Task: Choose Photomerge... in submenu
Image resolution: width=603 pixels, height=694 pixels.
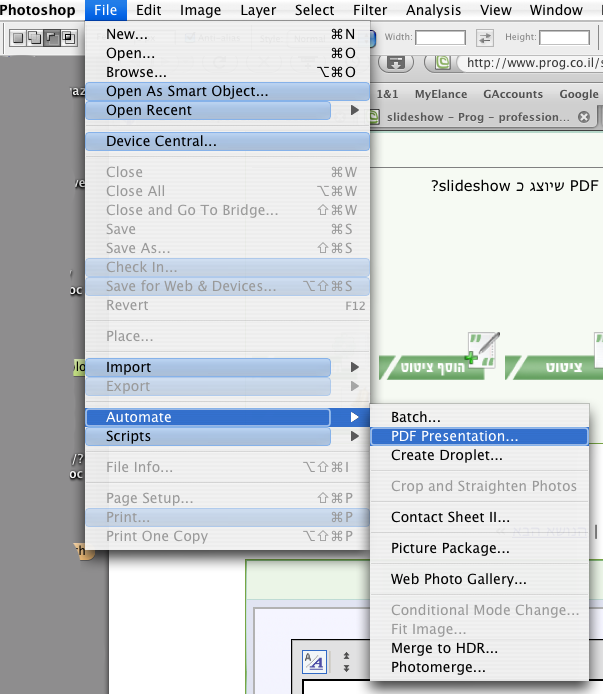Action: click(479, 667)
